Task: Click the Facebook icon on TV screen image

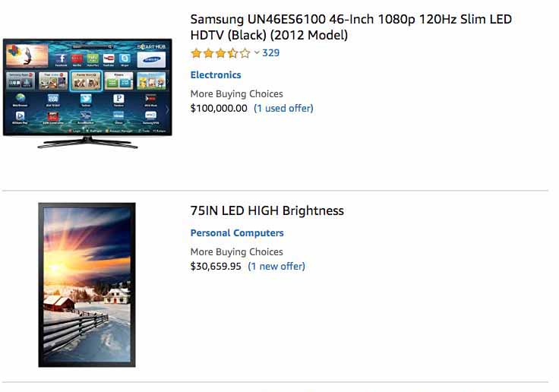Action: point(62,59)
